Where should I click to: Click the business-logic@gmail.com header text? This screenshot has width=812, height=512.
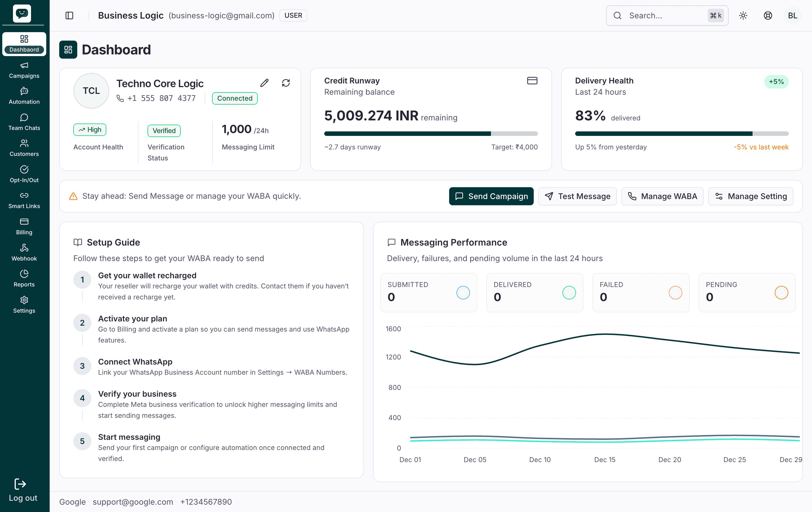(x=222, y=16)
